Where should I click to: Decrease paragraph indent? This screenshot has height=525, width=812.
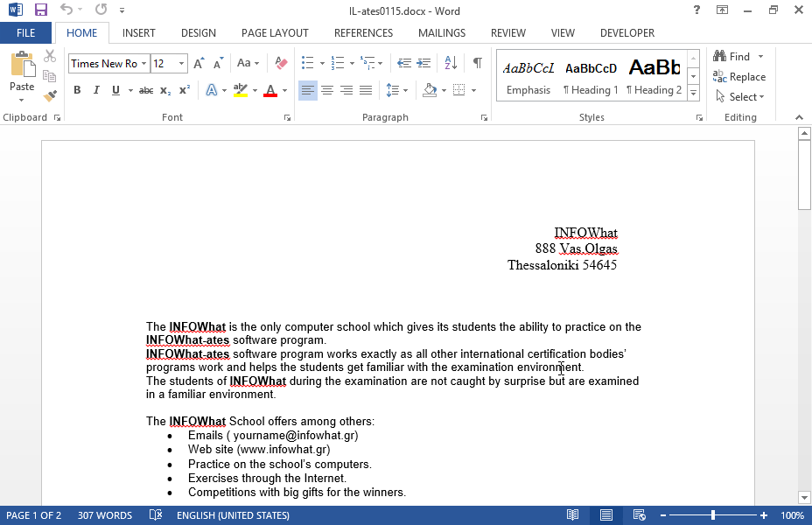[x=404, y=63]
